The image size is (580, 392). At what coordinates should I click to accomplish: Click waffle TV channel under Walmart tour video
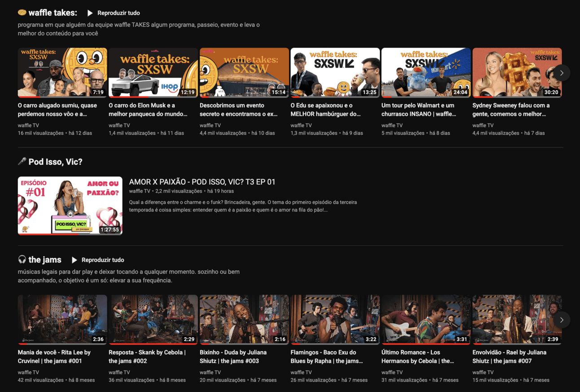click(x=392, y=125)
